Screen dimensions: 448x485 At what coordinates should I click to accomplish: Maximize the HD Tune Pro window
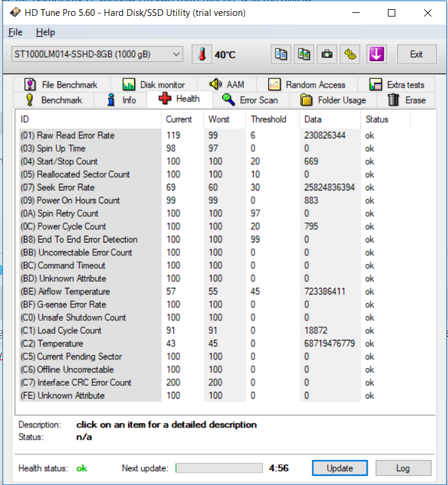coord(392,13)
